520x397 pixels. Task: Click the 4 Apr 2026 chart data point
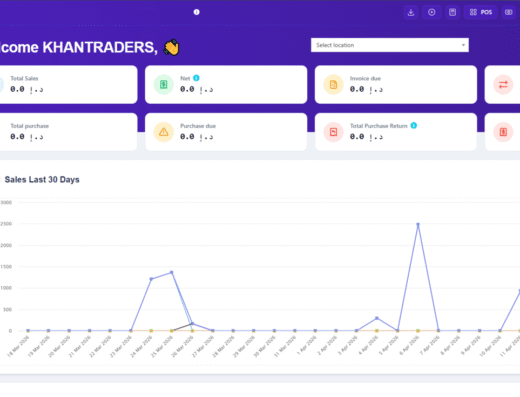(377, 318)
